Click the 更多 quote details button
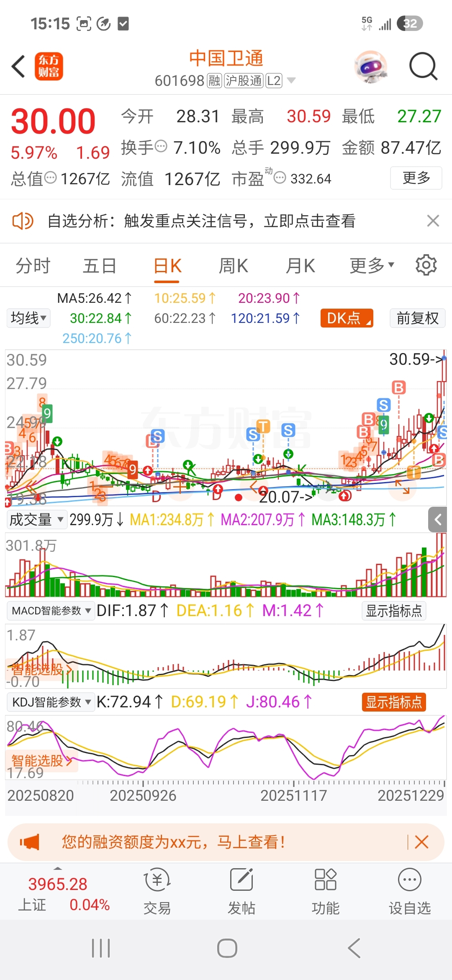The image size is (452, 980). (x=416, y=178)
